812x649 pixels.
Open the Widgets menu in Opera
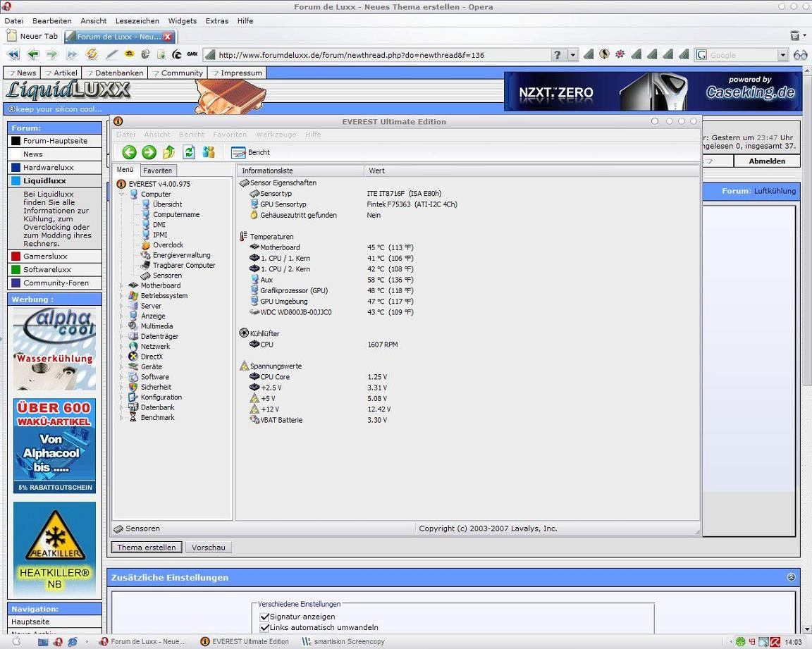pyautogui.click(x=183, y=20)
